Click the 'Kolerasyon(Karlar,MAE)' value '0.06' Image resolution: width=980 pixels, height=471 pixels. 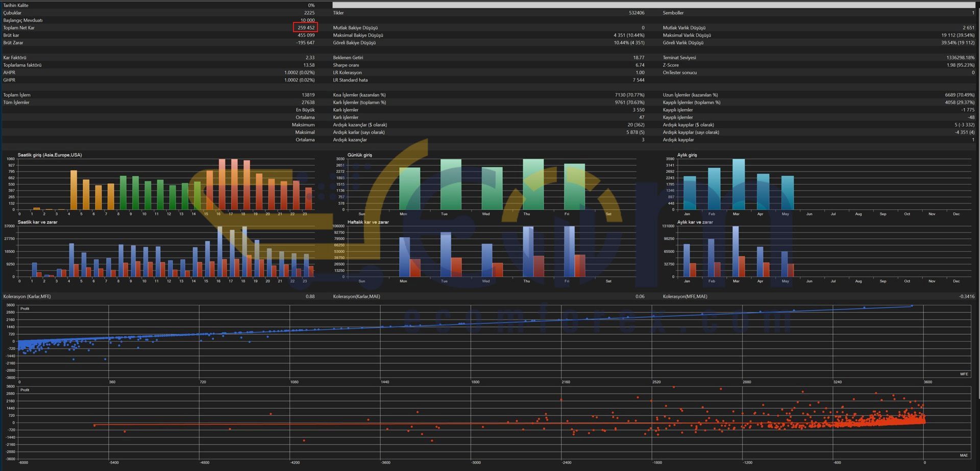coord(640,296)
